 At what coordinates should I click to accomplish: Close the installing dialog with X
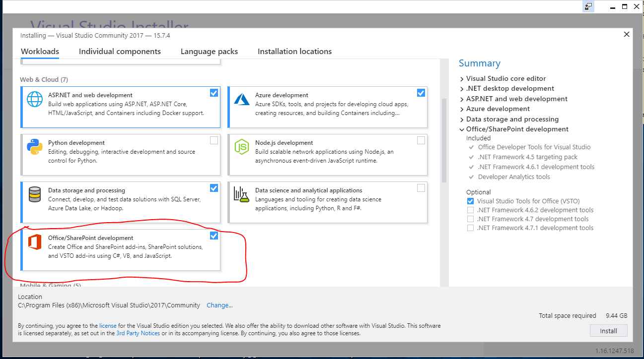click(x=626, y=34)
